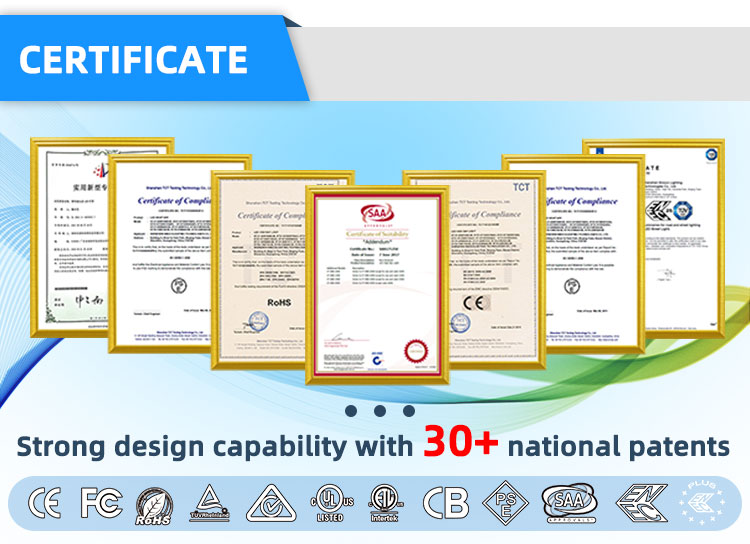
Task: Click the blue round stamp on the RoHS certificate
Action: 258,322
